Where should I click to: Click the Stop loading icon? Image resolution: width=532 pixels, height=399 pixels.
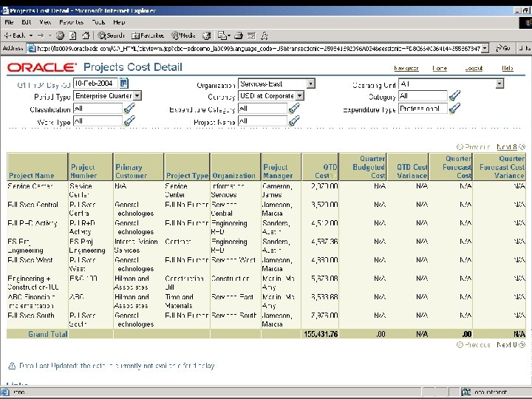60,35
